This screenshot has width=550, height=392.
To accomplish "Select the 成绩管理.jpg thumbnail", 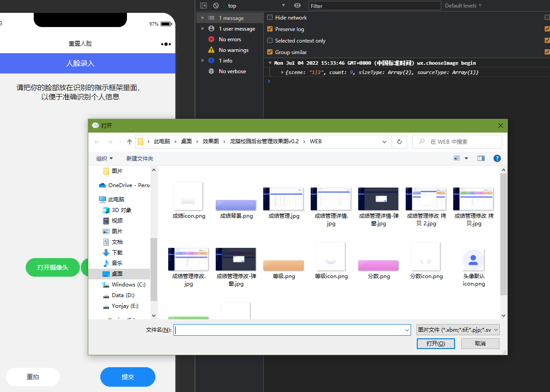I will (x=283, y=200).
